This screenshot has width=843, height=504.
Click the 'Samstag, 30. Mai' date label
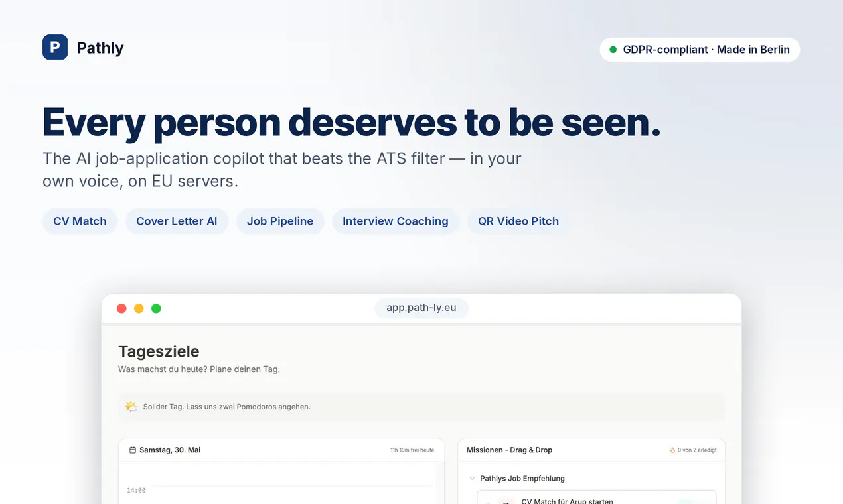(x=170, y=450)
